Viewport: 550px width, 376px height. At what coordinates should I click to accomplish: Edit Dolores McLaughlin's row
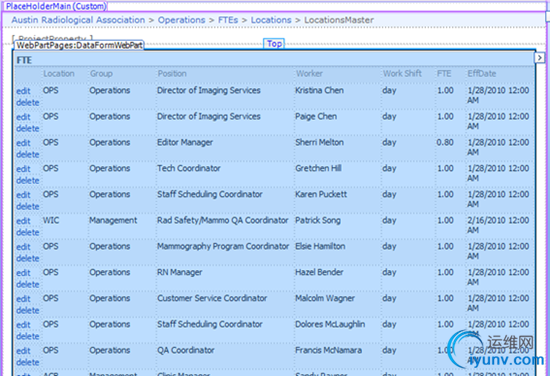click(x=23, y=325)
